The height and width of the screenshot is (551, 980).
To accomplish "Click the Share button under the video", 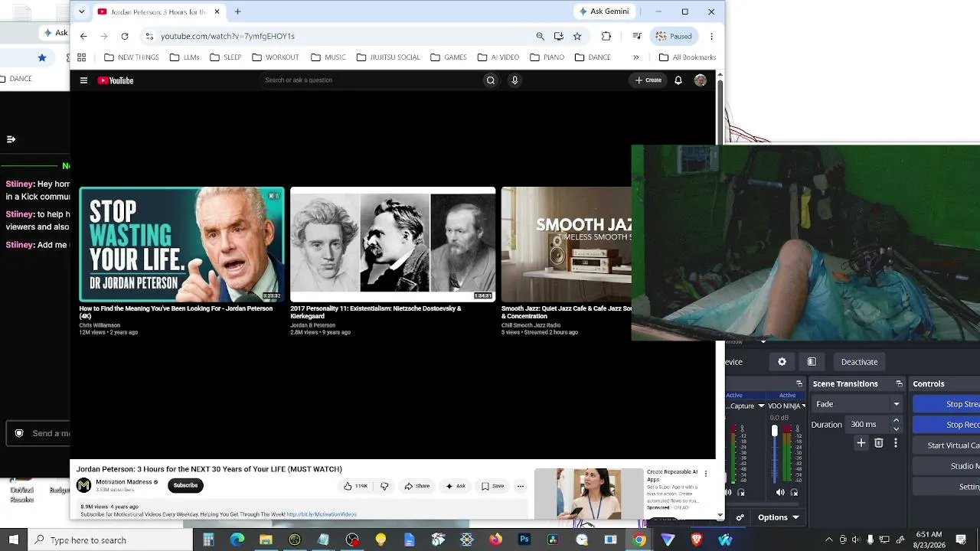I will pyautogui.click(x=417, y=486).
